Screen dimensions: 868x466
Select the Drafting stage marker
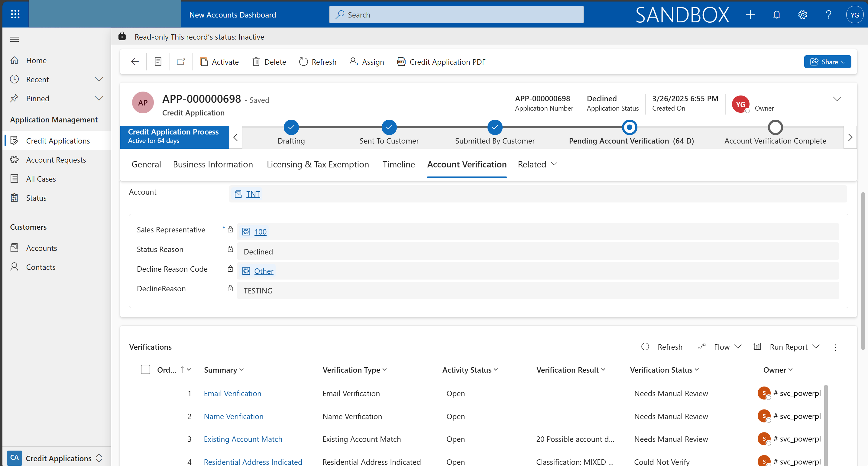pos(291,127)
